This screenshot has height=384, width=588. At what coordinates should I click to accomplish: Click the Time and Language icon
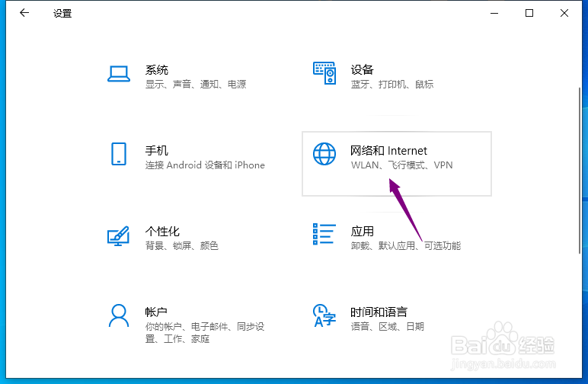coord(324,315)
